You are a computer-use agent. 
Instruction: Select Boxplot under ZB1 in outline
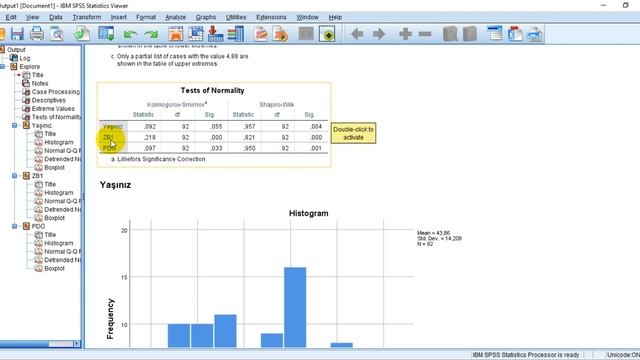pyautogui.click(x=54, y=218)
